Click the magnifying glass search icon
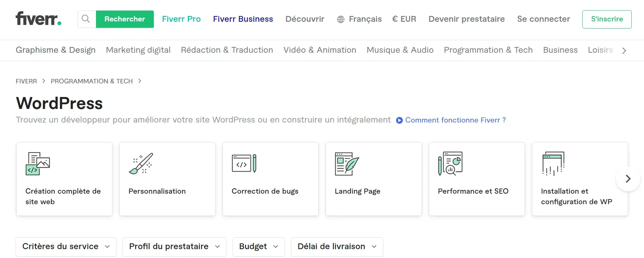The height and width of the screenshot is (258, 644). pyautogui.click(x=86, y=19)
